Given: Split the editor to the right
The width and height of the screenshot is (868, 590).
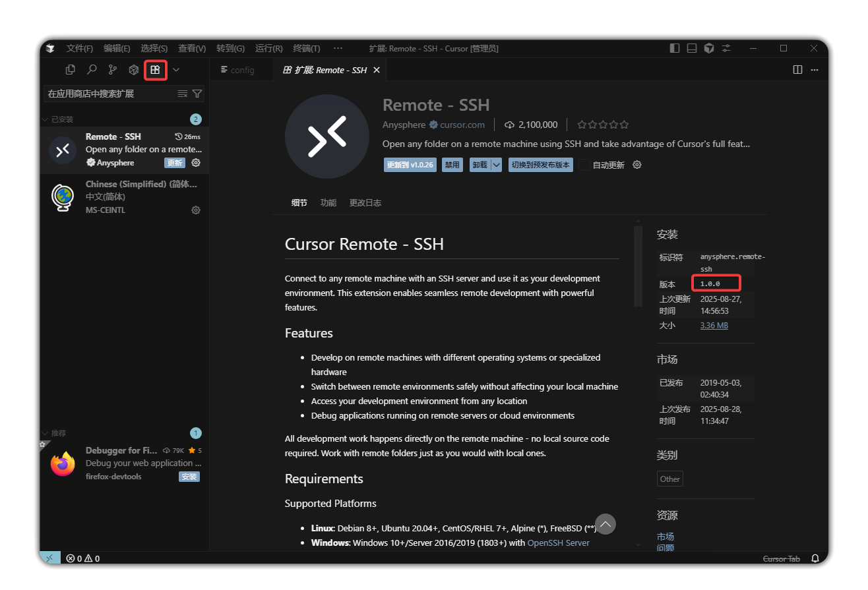Looking at the screenshot, I should pyautogui.click(x=797, y=70).
